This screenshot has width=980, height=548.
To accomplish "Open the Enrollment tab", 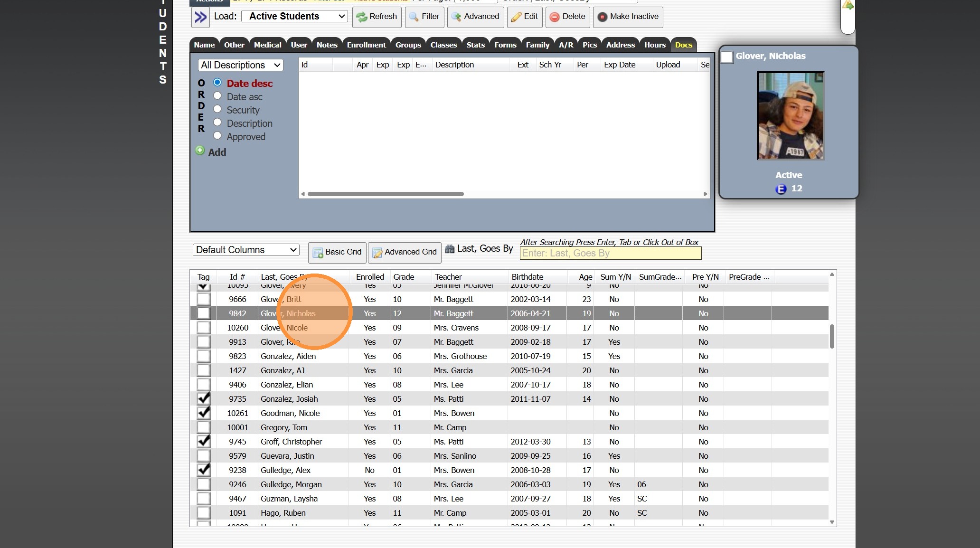I will pyautogui.click(x=366, y=45).
